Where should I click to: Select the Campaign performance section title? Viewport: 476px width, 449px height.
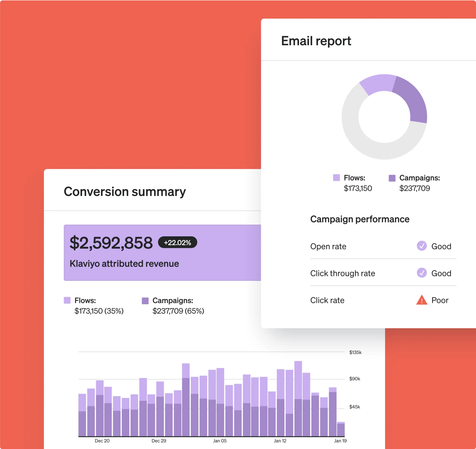[360, 219]
